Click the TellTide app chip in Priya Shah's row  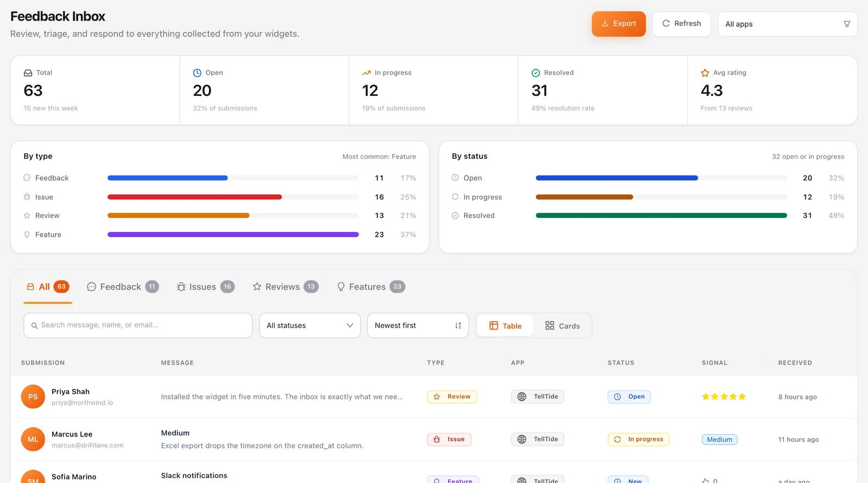pyautogui.click(x=538, y=397)
